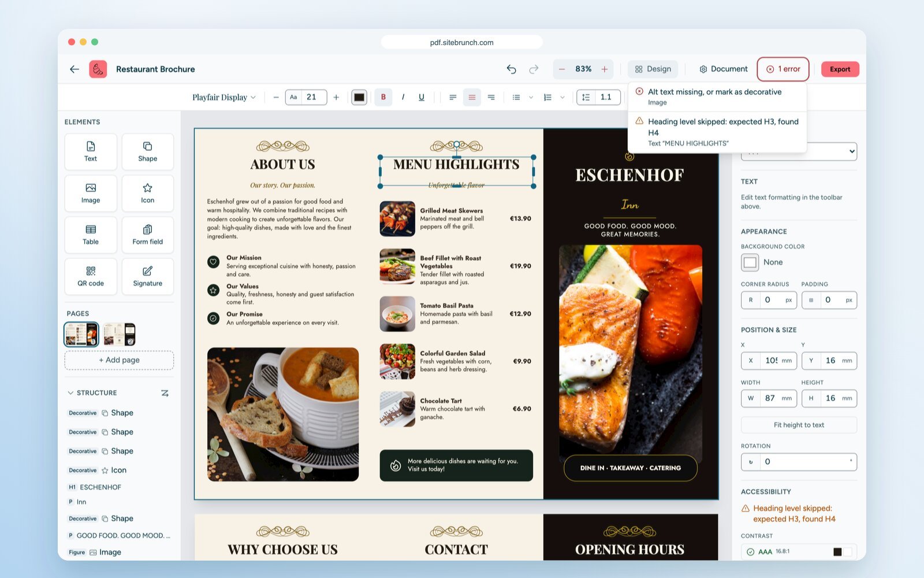Apply bulleted list
Viewport: 924px width, 578px height.
(516, 97)
